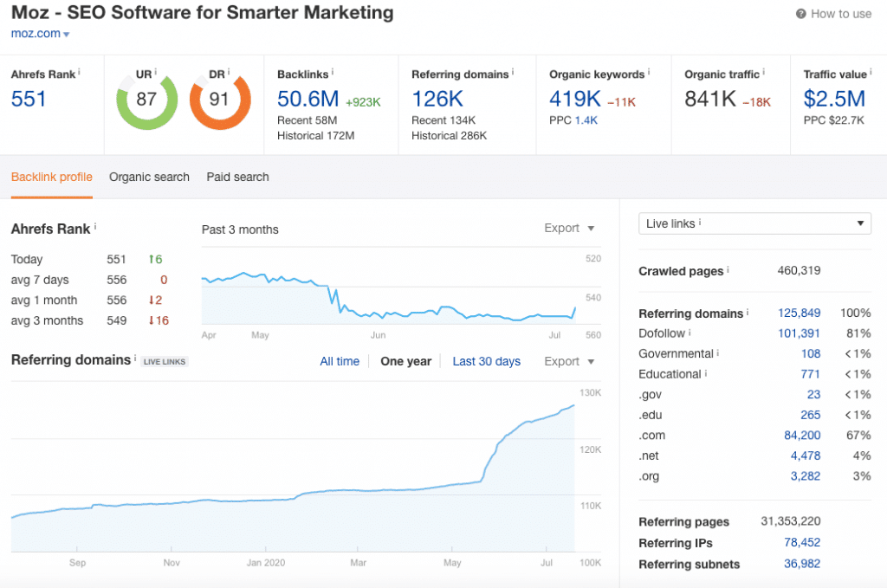Click the Live links info icon
This screenshot has width=887, height=588.
(700, 223)
